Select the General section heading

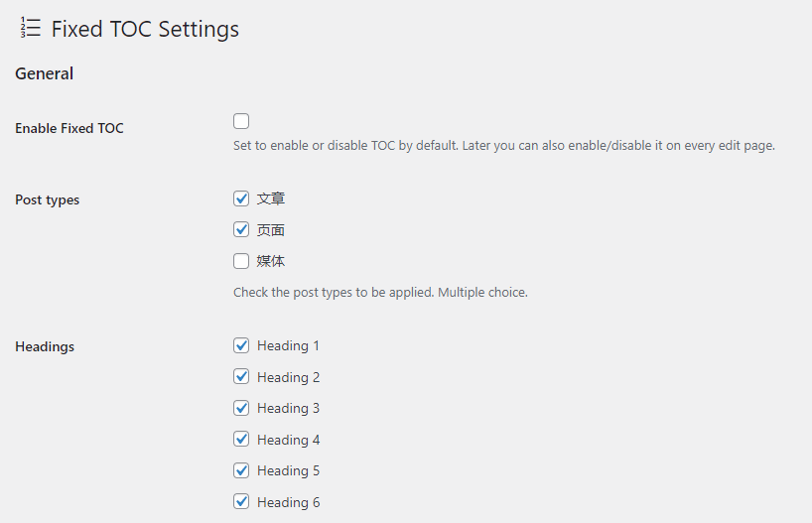45,73
